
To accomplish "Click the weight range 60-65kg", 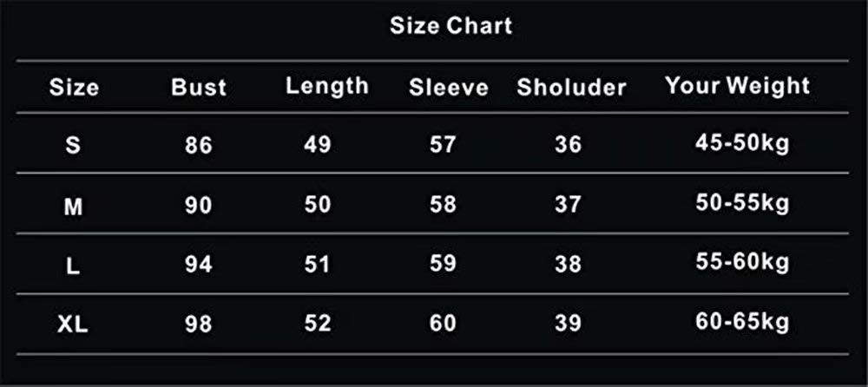I will pos(742,323).
